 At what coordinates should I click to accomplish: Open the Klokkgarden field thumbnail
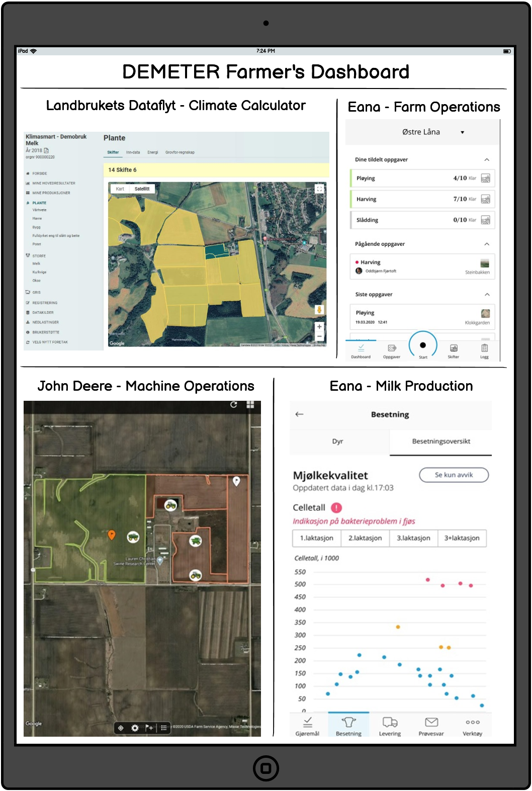point(485,313)
